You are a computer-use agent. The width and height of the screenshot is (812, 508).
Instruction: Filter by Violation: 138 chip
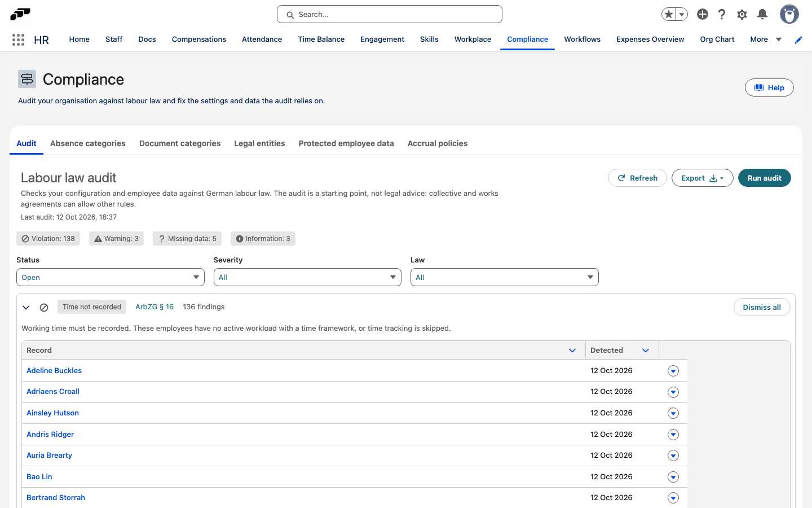tap(48, 239)
